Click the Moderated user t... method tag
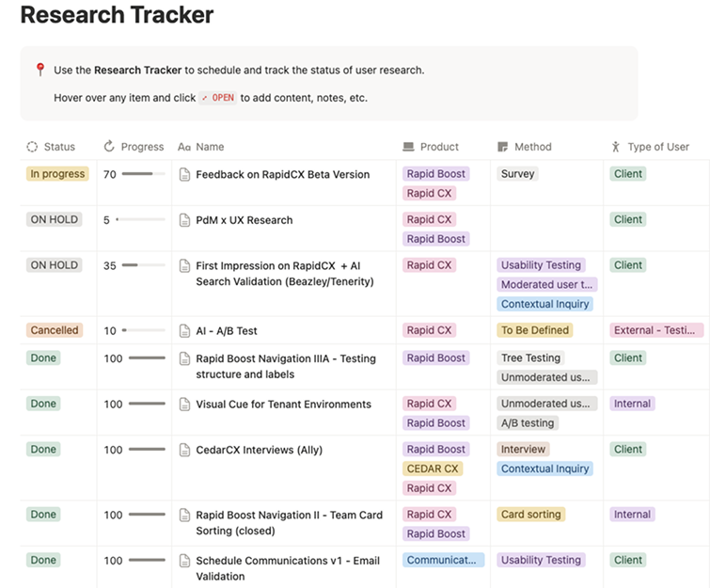Screen dimensions: 710x588 pyautogui.click(x=547, y=284)
